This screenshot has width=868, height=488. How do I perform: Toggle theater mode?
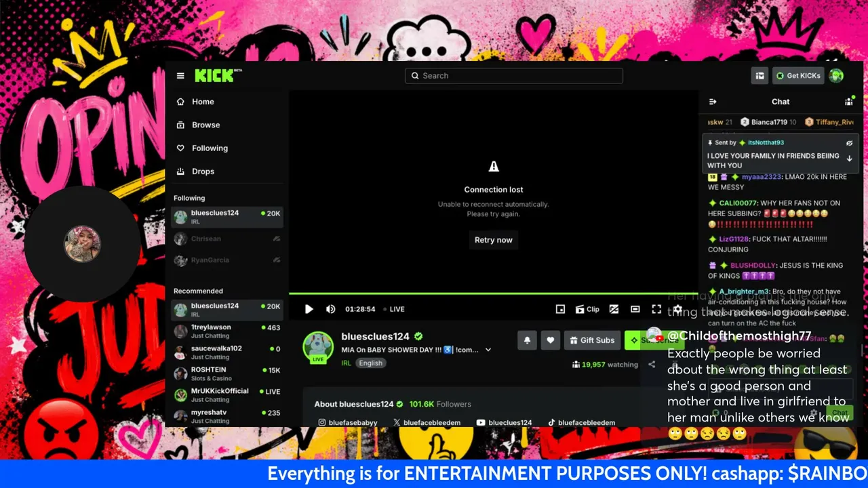[635, 309]
